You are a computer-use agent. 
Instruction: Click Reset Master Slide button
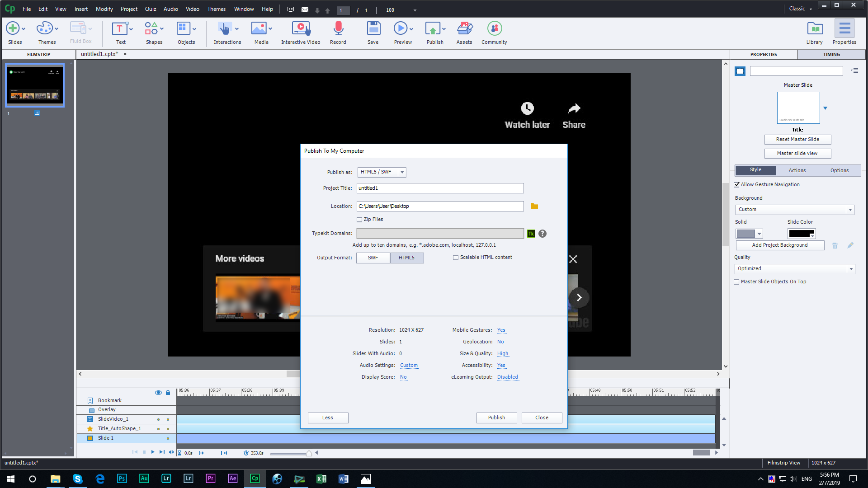[797, 140]
